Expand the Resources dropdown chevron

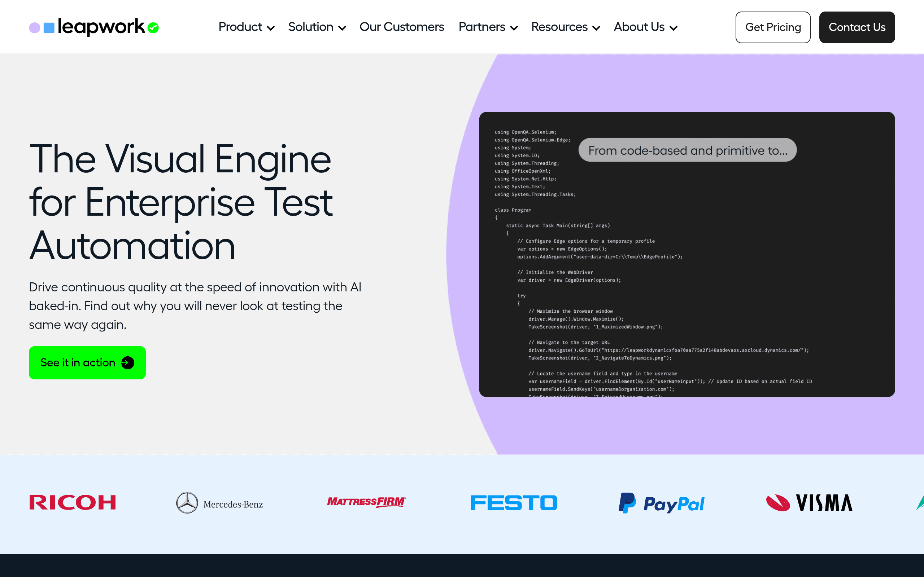click(x=596, y=28)
